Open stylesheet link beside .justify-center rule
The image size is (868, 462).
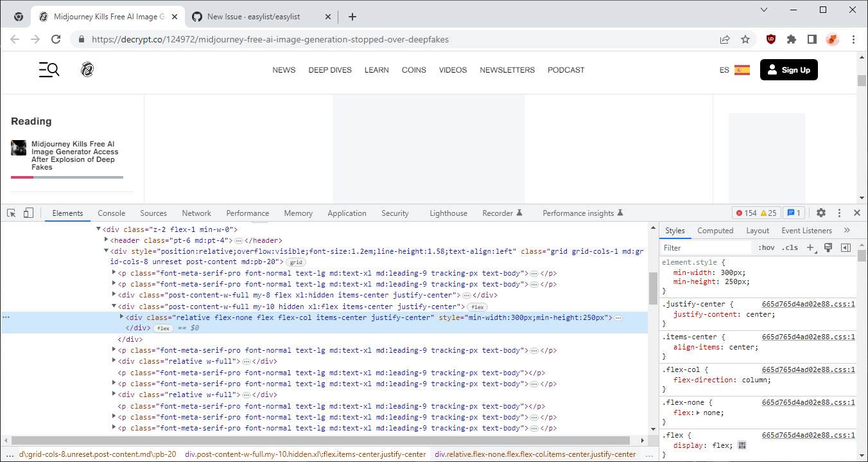tap(808, 304)
